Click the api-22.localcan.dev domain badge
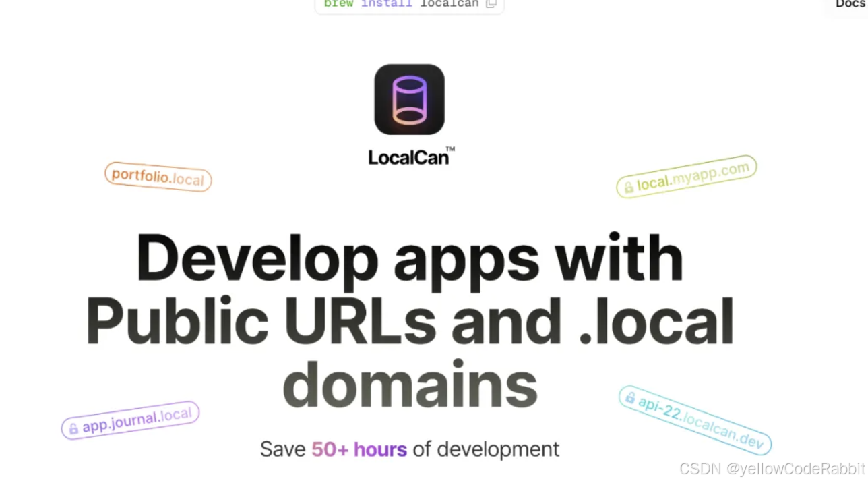The image size is (868, 483). (695, 420)
